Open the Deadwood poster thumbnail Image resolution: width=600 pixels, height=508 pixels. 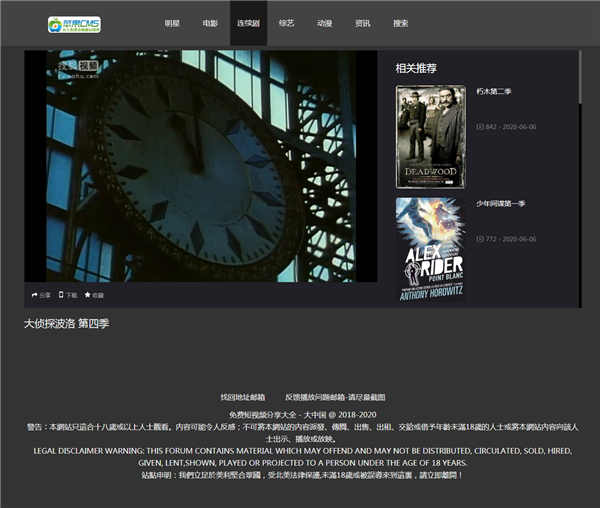[430, 137]
